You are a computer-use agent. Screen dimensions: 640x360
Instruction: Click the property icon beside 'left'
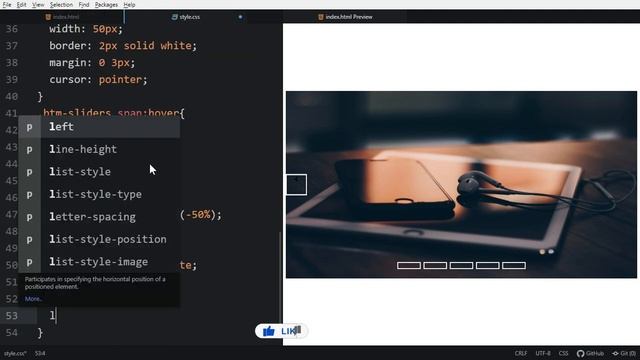[29, 127]
